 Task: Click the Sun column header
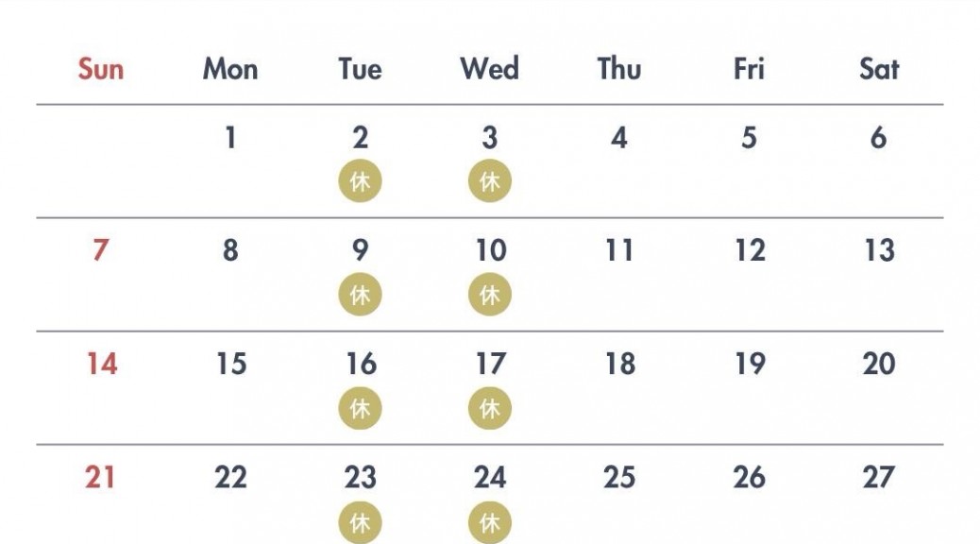pyautogui.click(x=101, y=69)
